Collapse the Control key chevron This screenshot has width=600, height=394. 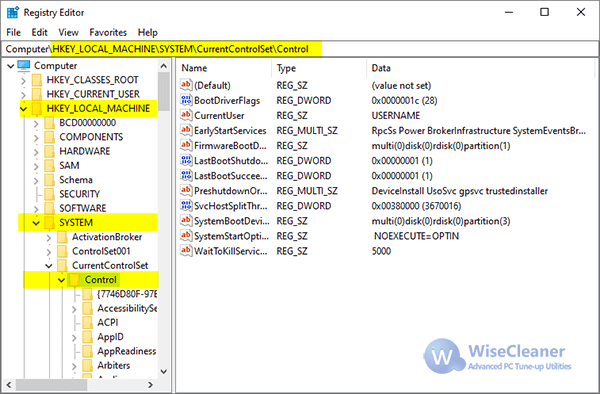(62, 280)
